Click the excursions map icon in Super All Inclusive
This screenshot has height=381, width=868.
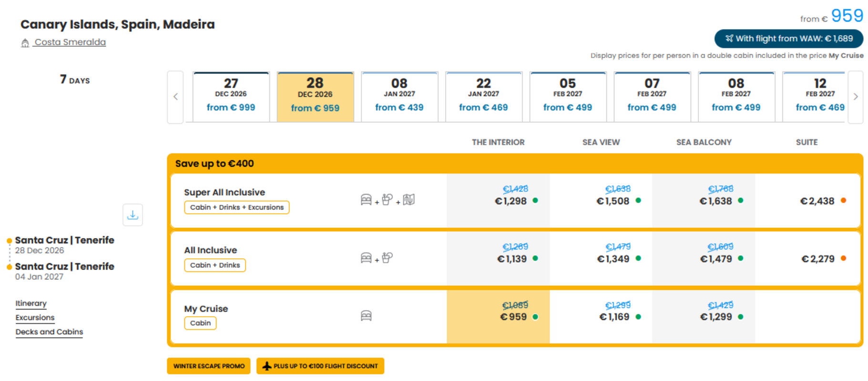pyautogui.click(x=408, y=200)
